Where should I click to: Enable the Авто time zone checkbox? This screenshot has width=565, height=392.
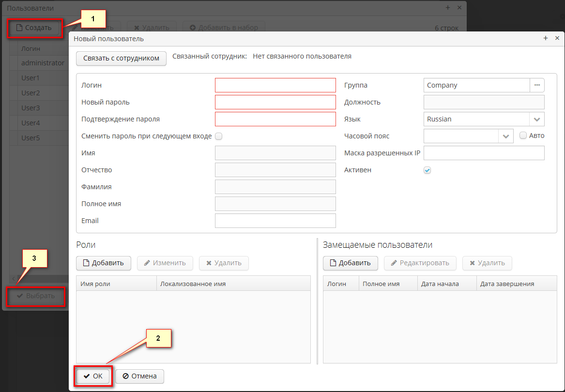pos(523,136)
